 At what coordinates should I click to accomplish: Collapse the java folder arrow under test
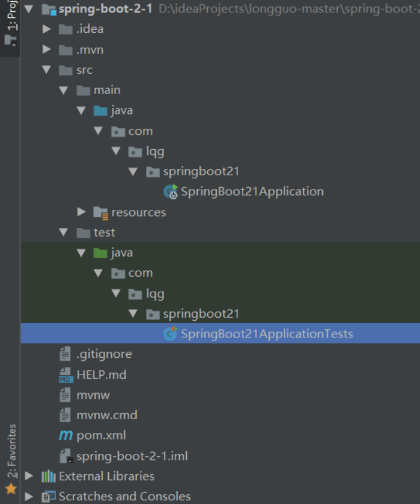(x=81, y=253)
